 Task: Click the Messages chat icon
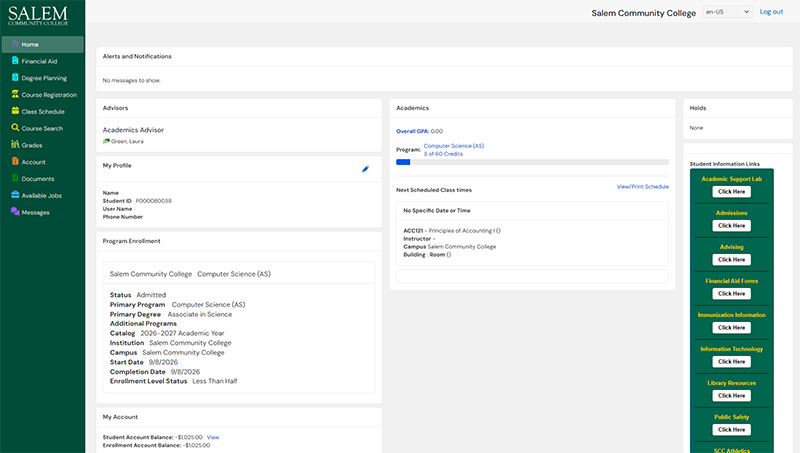coord(15,212)
